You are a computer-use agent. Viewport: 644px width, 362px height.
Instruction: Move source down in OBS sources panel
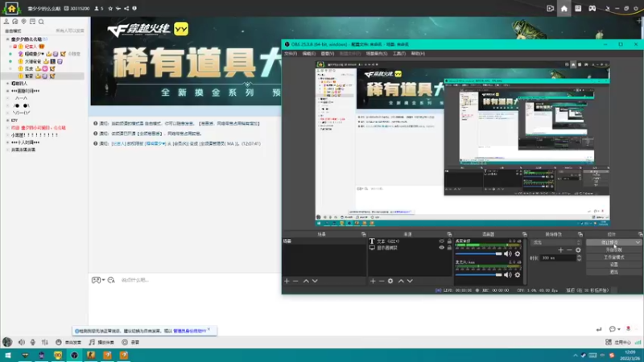pos(410,281)
